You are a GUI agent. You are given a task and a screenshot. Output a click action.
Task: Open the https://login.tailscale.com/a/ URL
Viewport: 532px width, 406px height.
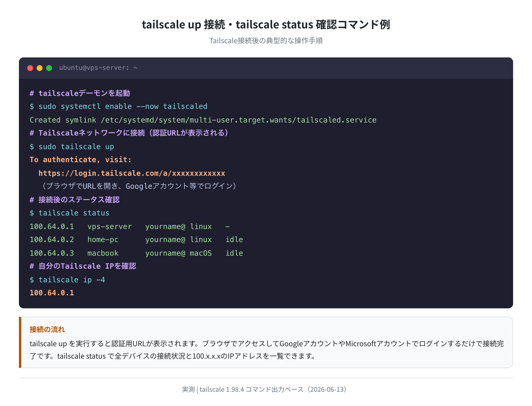pos(132,173)
